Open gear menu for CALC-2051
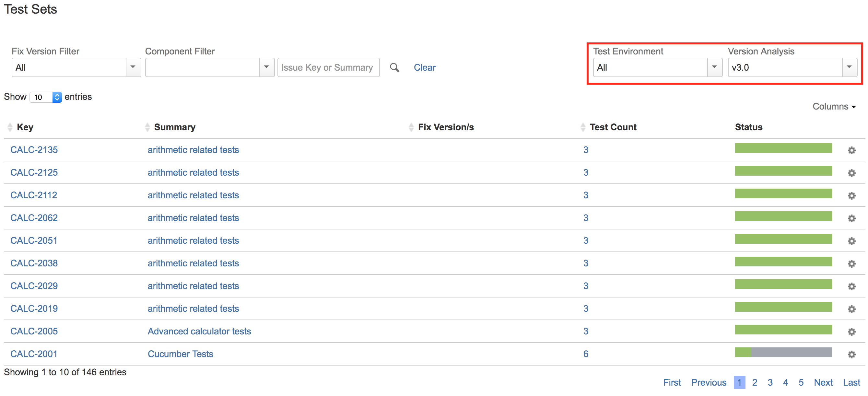 (x=851, y=241)
